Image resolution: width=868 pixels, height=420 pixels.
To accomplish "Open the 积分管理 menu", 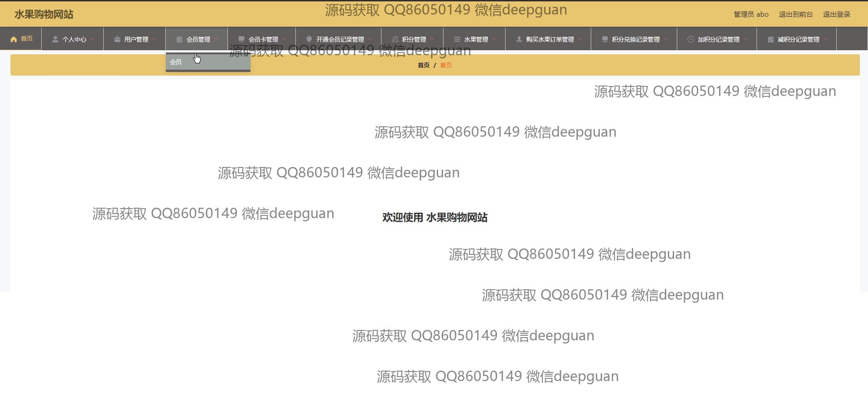I will (x=414, y=39).
